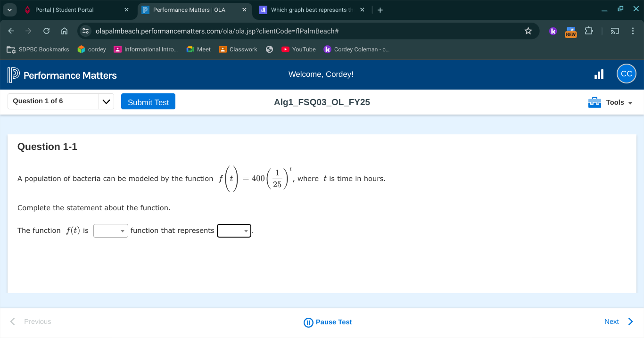Open a new browser tab
The width and height of the screenshot is (644, 338).
[x=380, y=10]
